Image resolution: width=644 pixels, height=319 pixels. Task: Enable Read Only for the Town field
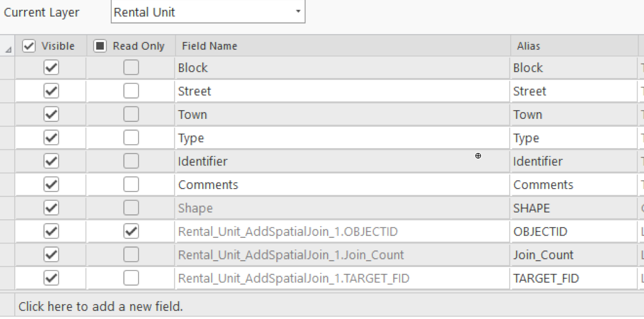point(131,115)
